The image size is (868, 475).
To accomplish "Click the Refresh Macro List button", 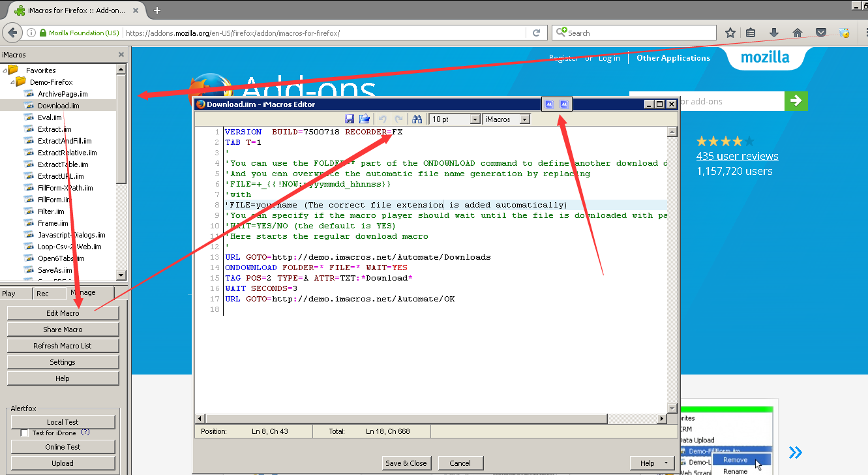I will tap(63, 346).
